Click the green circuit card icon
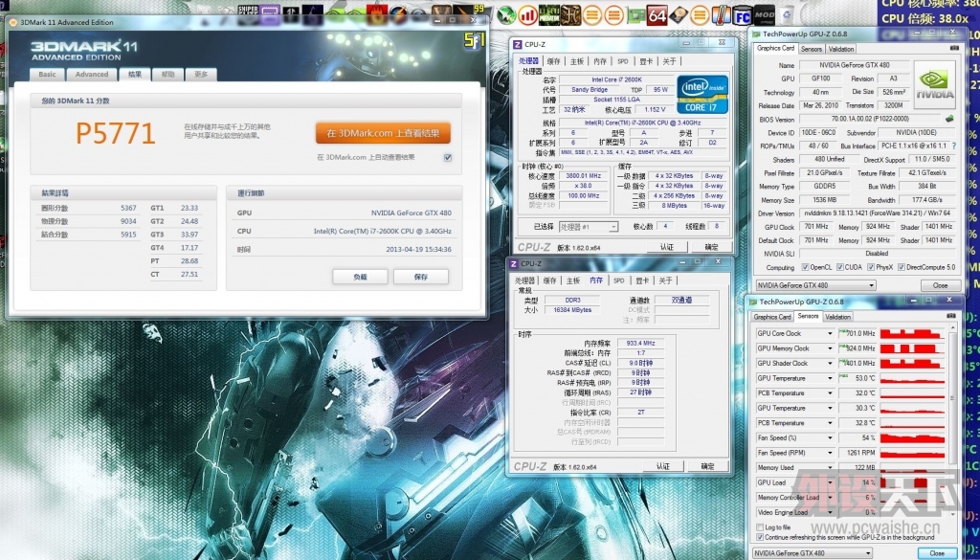This screenshot has height=560, width=980. 635,15
